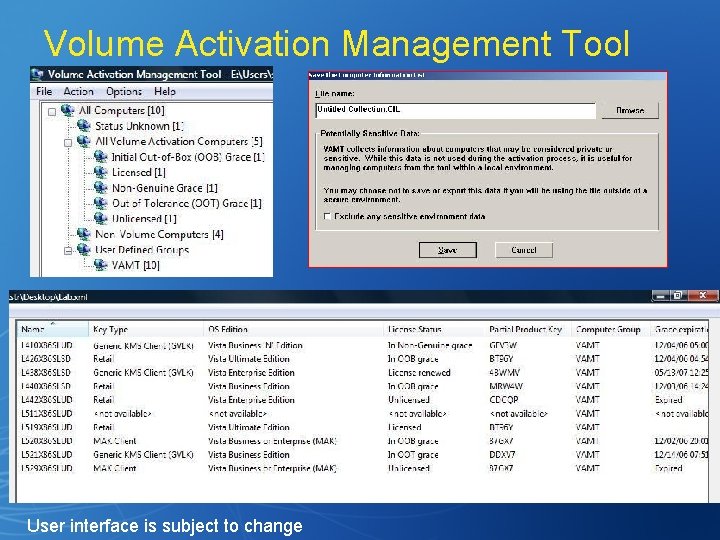The width and height of the screenshot is (720, 540).
Task: Click 'In OOT grace' status cell
Action: pos(413,455)
